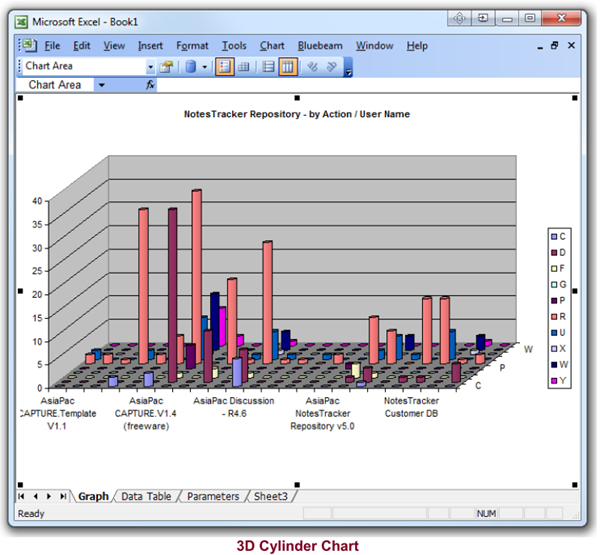
Task: Open the Bluebeam menu
Action: 320,45
